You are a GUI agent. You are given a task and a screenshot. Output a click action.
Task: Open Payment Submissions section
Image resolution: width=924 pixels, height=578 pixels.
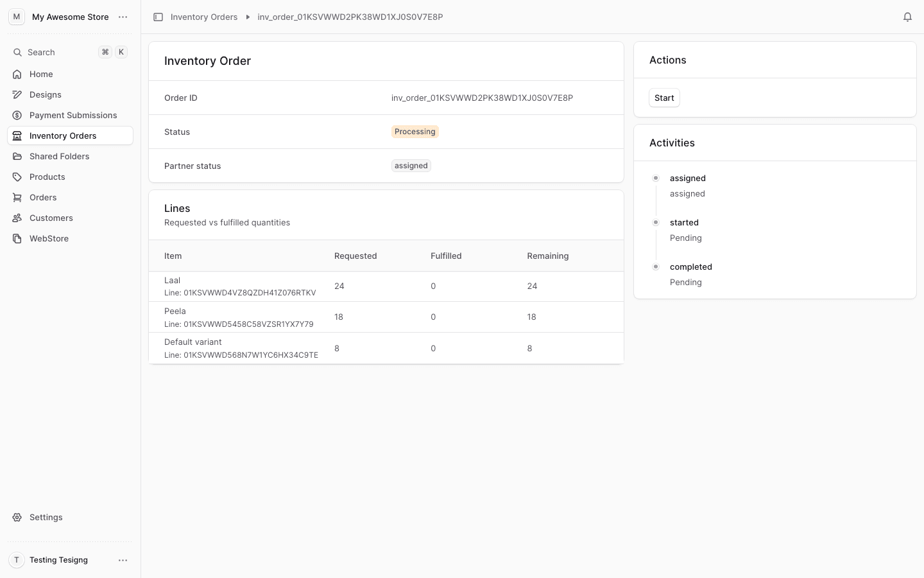(71, 116)
